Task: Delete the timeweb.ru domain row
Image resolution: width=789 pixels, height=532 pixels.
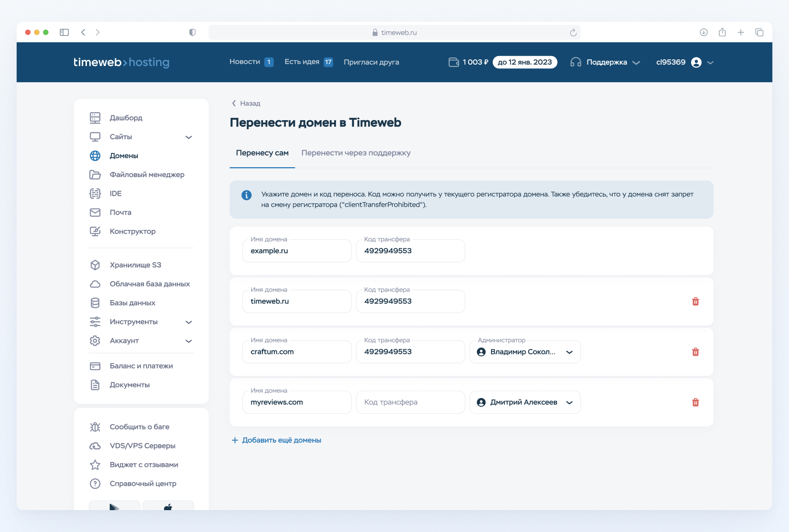Action: [x=695, y=301]
